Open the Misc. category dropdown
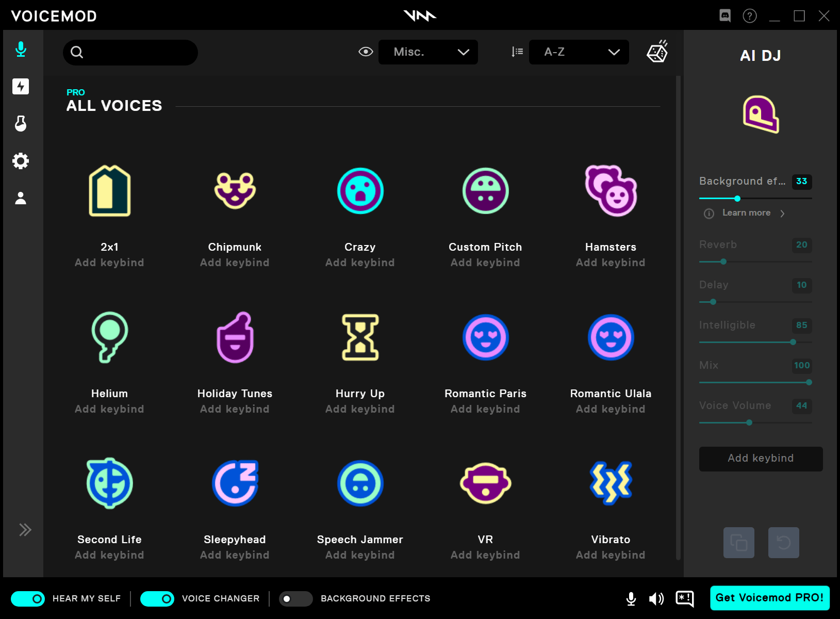The width and height of the screenshot is (840, 619). pyautogui.click(x=428, y=52)
